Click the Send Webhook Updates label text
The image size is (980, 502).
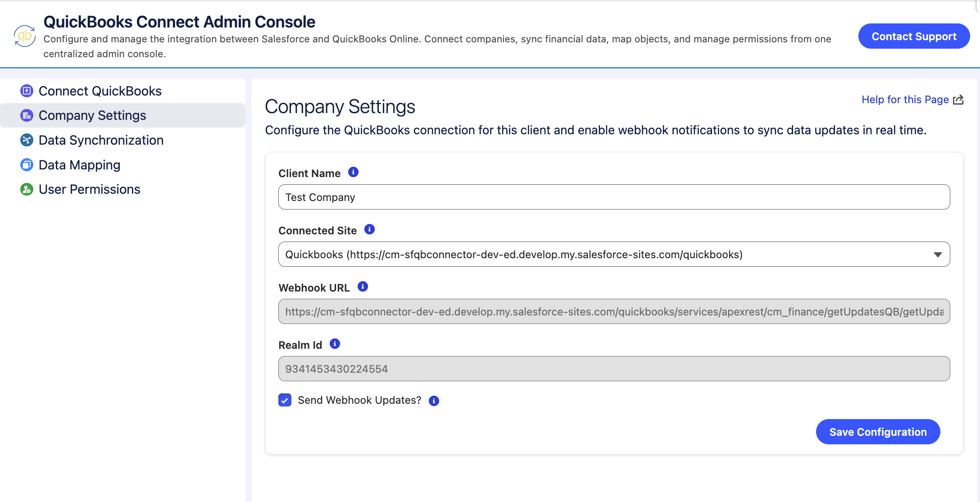[x=359, y=400]
